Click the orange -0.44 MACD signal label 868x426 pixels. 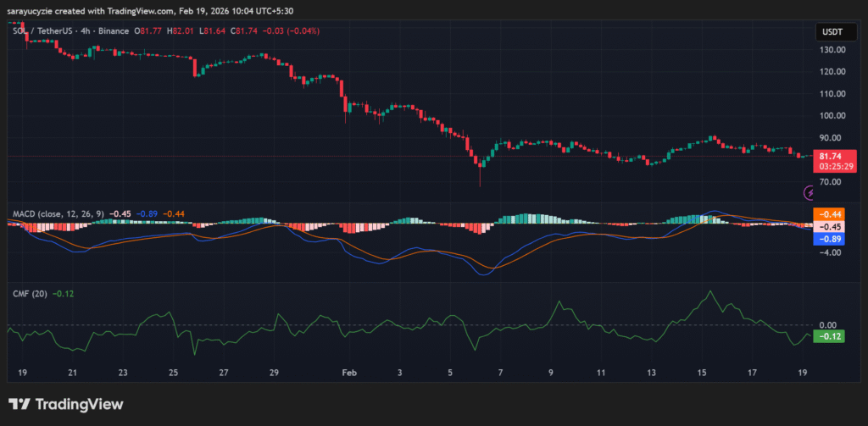pos(828,214)
